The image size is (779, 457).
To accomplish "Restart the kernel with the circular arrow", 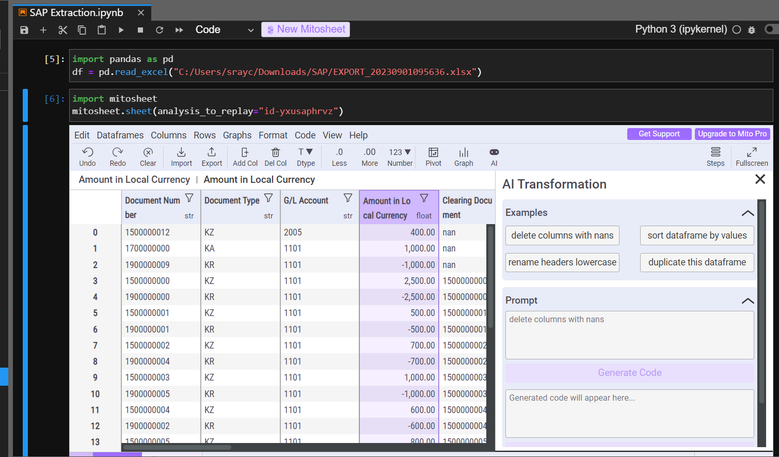I will [159, 30].
